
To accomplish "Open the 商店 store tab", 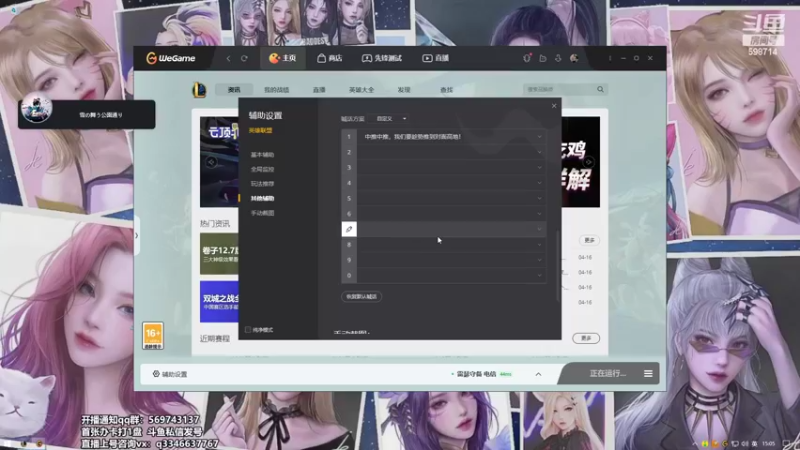I will pos(330,58).
